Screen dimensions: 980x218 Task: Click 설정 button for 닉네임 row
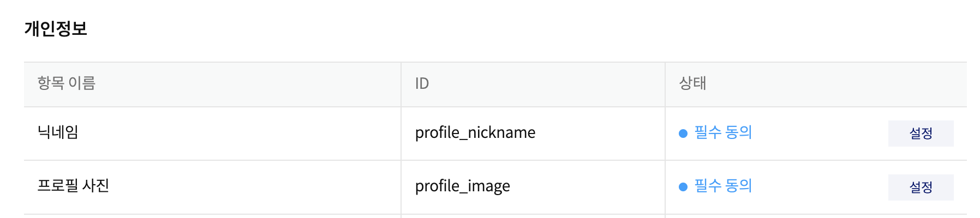(x=921, y=134)
